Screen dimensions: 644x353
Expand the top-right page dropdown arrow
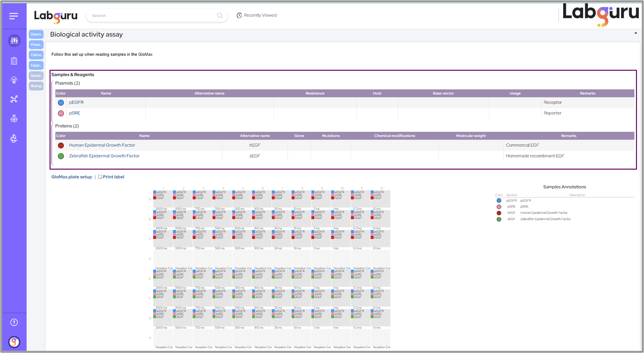coord(635,33)
